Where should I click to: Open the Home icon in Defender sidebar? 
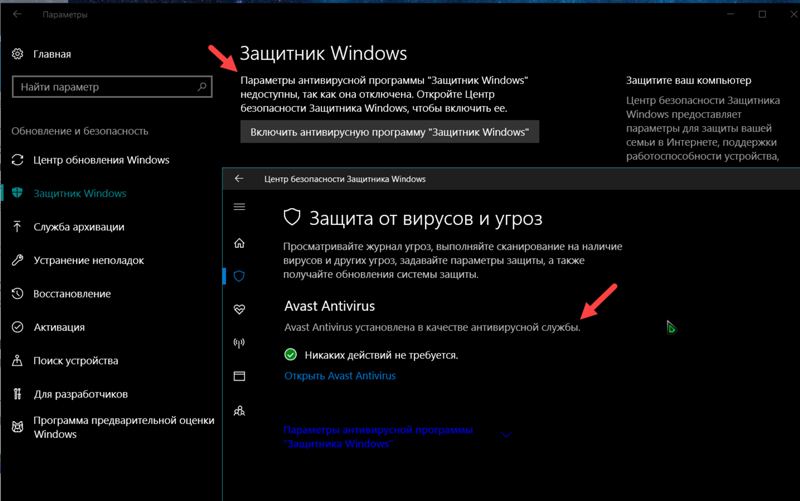pyautogui.click(x=239, y=243)
